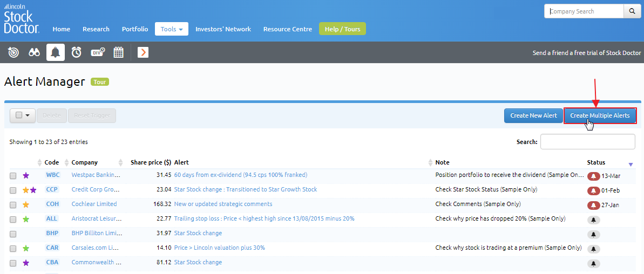
Task: Tick the checkbox for CCP row
Action: tap(13, 190)
